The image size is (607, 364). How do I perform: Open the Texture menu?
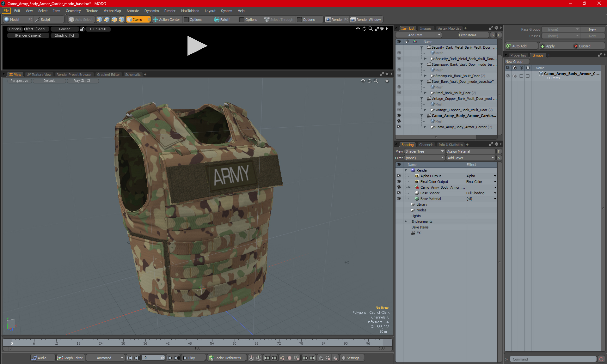(x=92, y=11)
